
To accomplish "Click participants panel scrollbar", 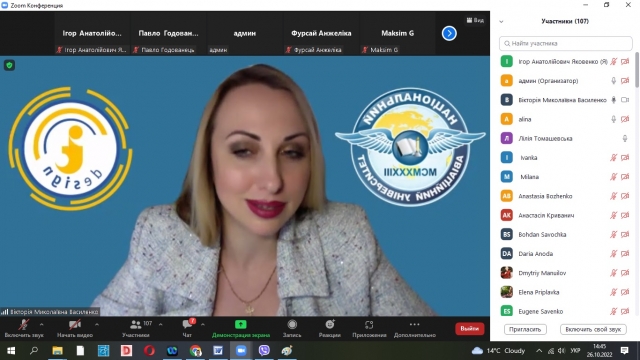I will 637,69.
